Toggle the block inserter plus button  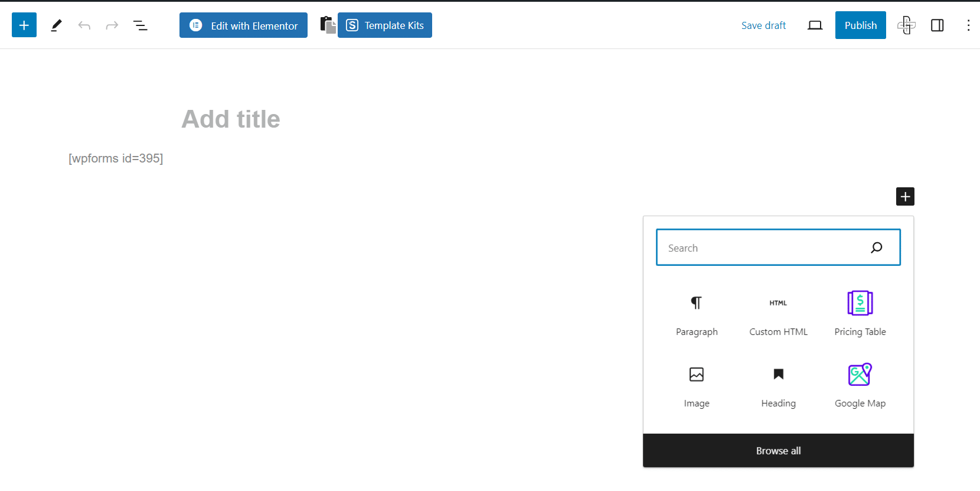tap(24, 25)
